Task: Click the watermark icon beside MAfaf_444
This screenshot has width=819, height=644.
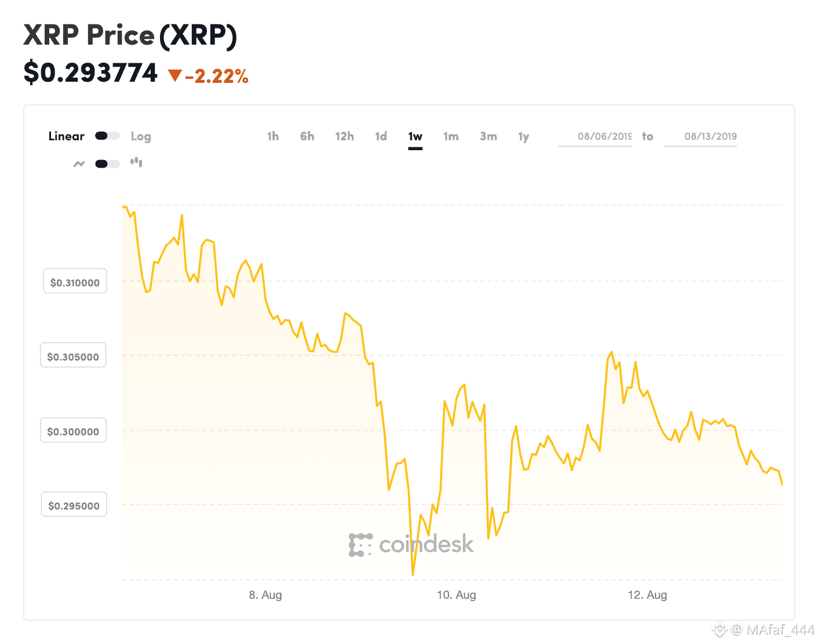Action: (719, 630)
